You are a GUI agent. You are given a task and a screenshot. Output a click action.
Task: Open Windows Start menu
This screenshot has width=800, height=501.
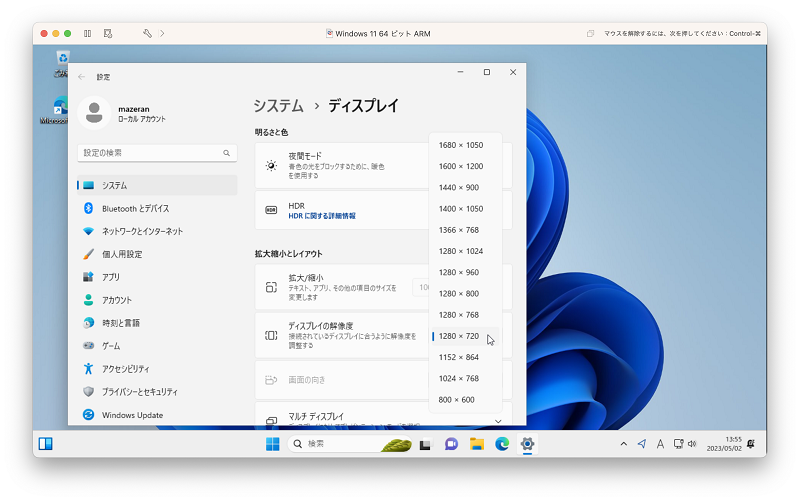[272, 444]
